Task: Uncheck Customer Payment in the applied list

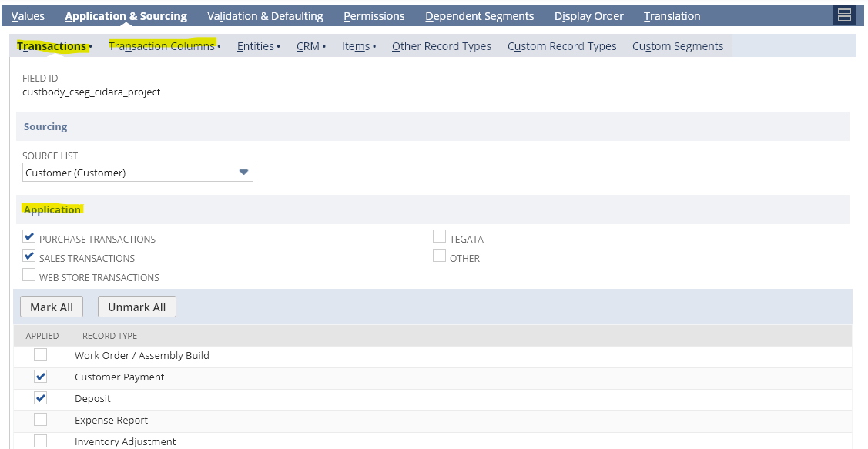Action: pyautogui.click(x=40, y=377)
